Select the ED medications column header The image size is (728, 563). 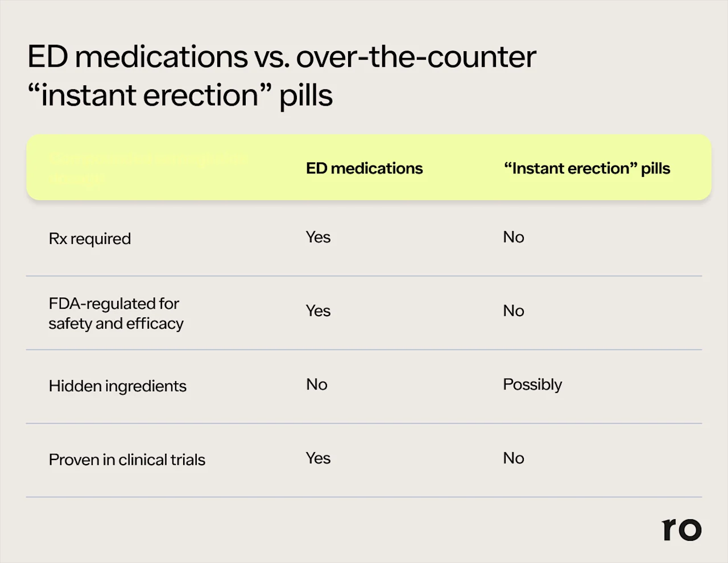[364, 168]
